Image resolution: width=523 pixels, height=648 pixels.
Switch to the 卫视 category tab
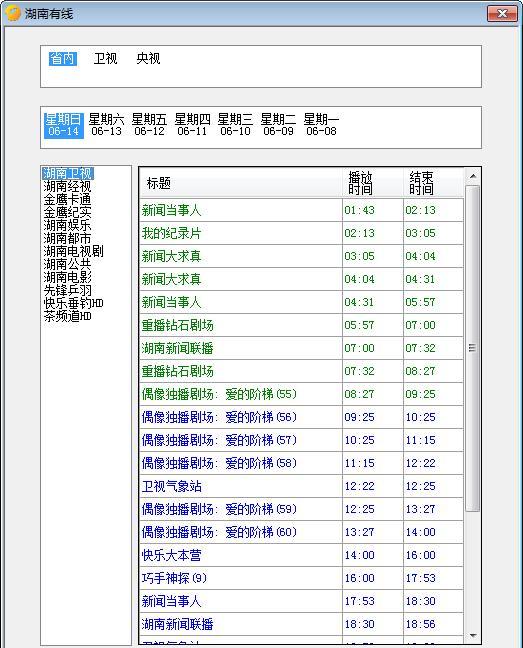(x=105, y=59)
